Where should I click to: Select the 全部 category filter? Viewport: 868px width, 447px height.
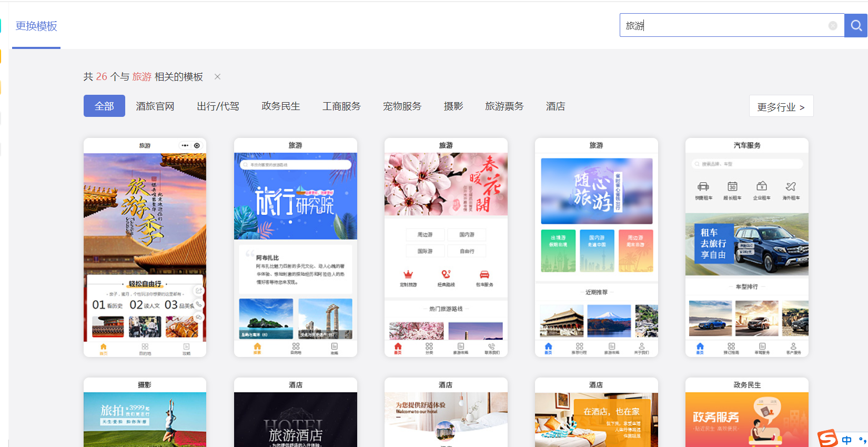tap(104, 106)
